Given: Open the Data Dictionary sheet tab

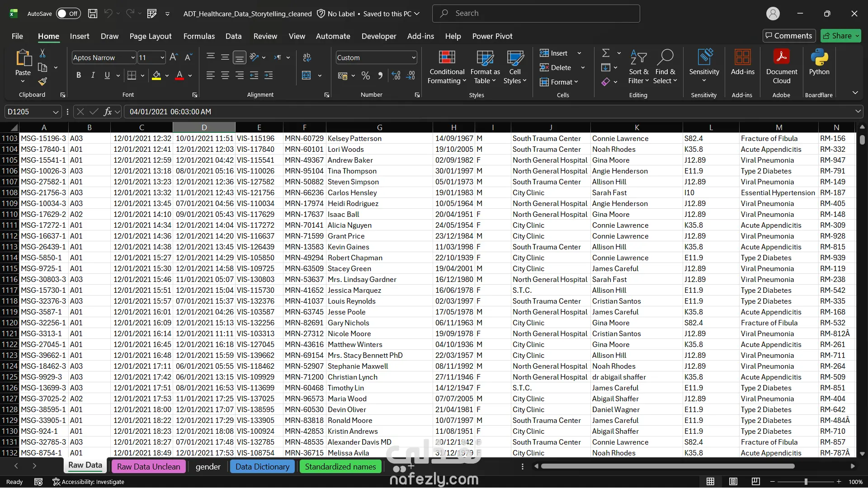Looking at the screenshot, I should point(262,467).
